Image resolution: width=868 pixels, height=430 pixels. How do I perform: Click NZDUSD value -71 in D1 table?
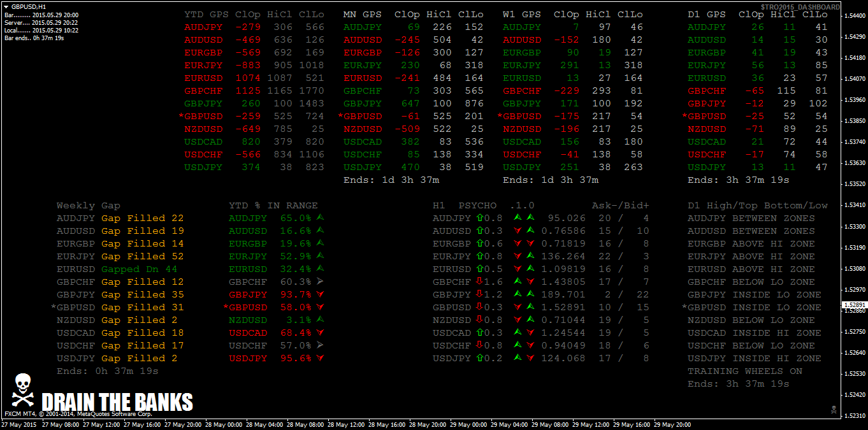coord(755,129)
